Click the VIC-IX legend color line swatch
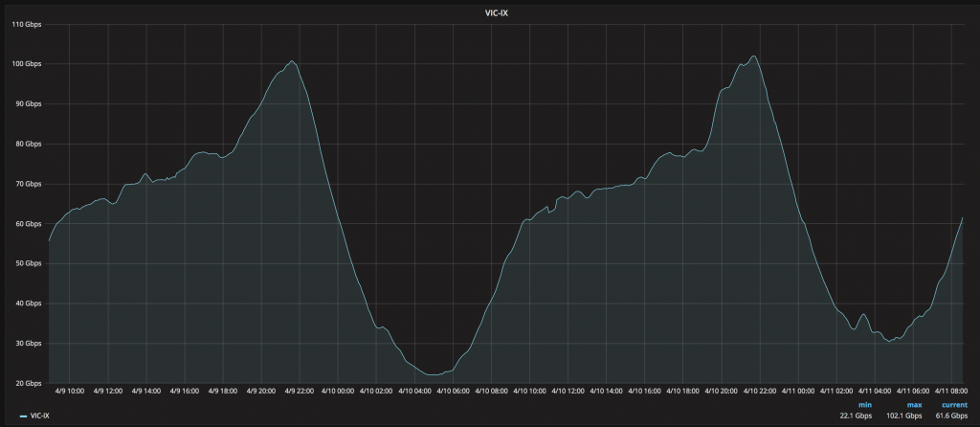Image resolution: width=980 pixels, height=427 pixels. tap(23, 416)
